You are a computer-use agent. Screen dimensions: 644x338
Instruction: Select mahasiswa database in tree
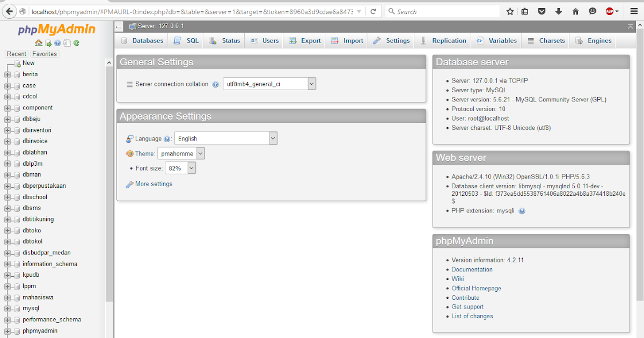click(38, 298)
